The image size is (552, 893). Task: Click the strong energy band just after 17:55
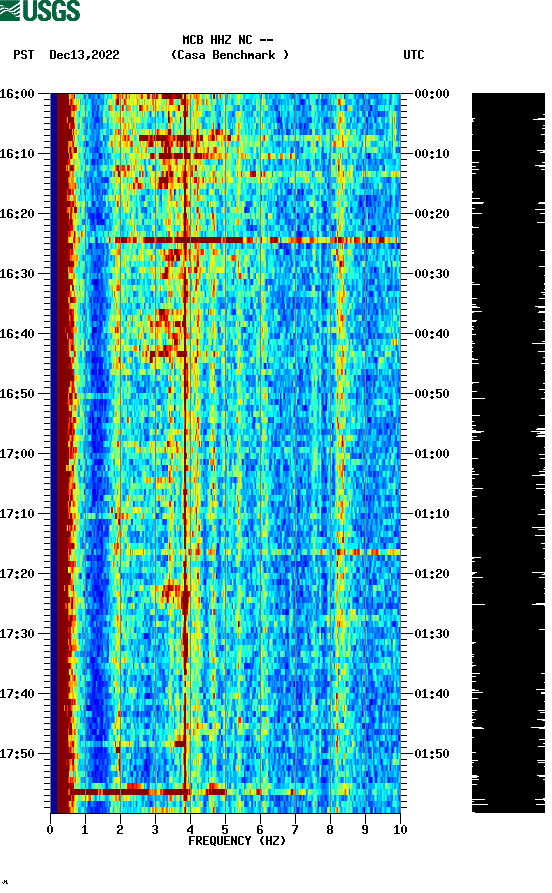coord(149,792)
